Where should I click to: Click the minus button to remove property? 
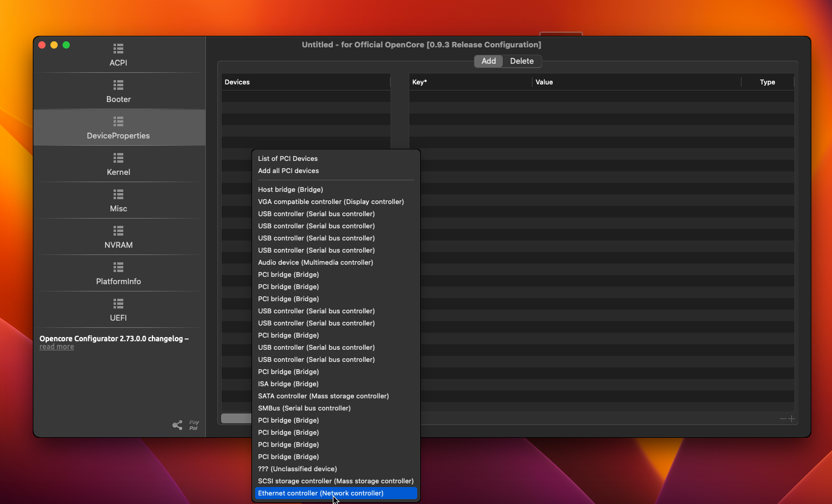coord(783,418)
